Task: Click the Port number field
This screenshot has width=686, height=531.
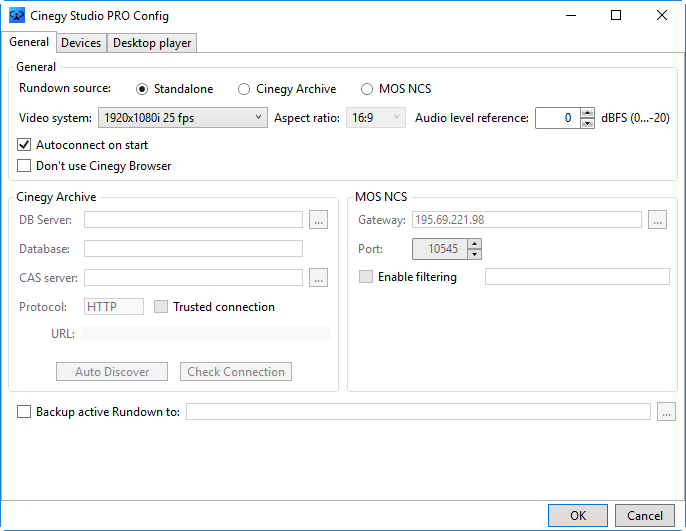Action: click(x=440, y=248)
